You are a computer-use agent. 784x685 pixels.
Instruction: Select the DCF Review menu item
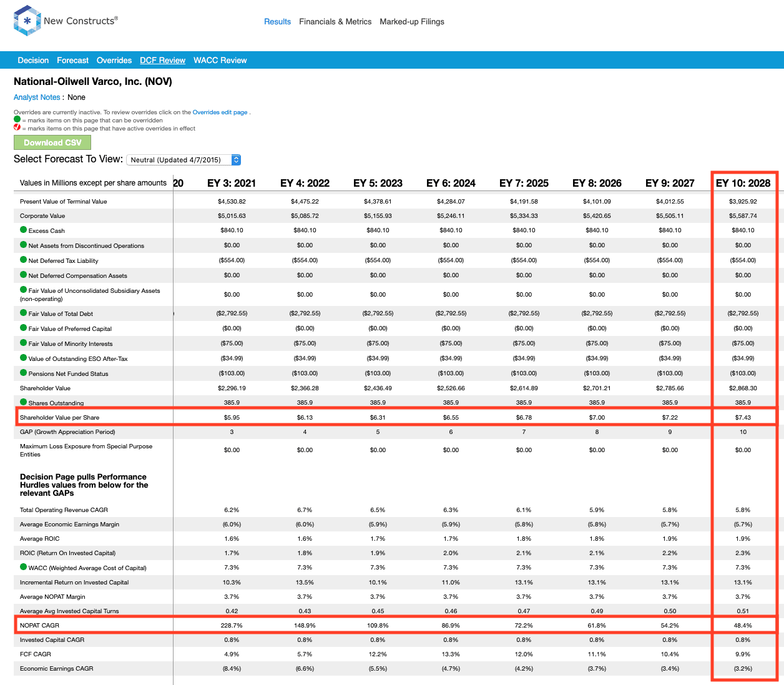point(162,61)
